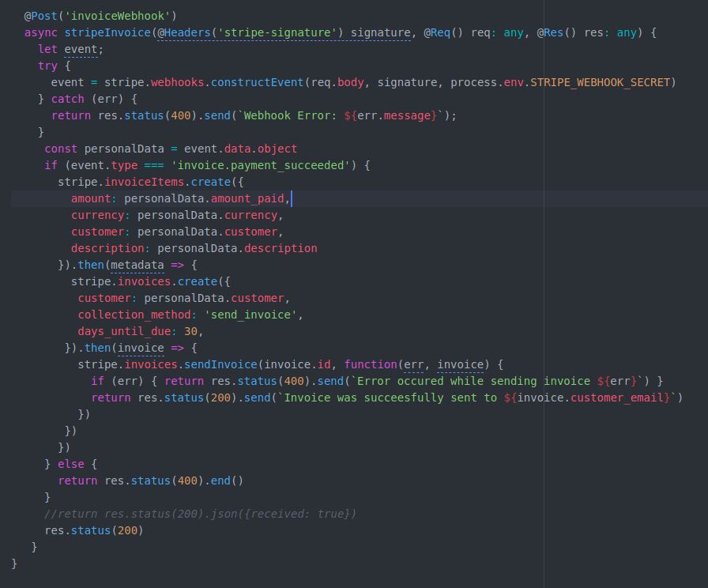Click the metadata parameter

[x=137, y=265]
